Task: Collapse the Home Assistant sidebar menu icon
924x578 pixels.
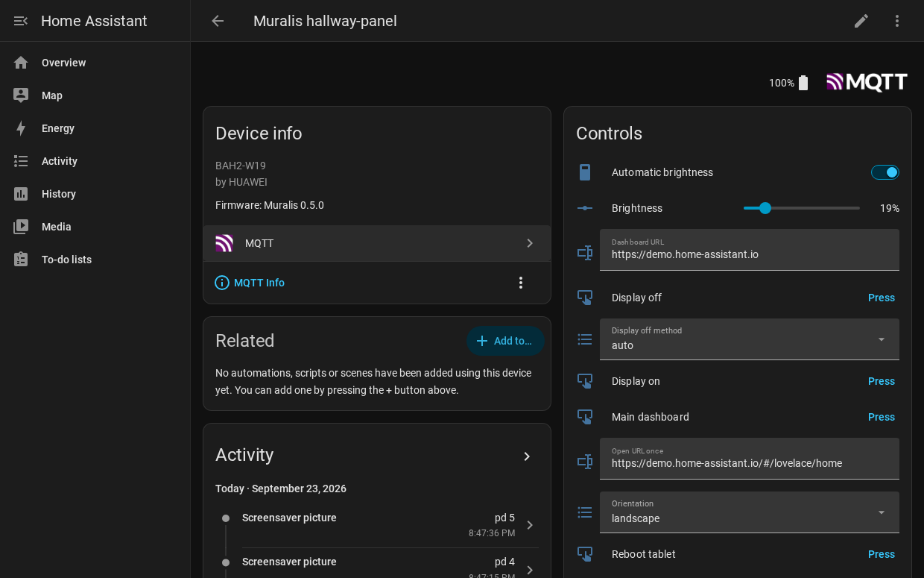Action: point(21,21)
